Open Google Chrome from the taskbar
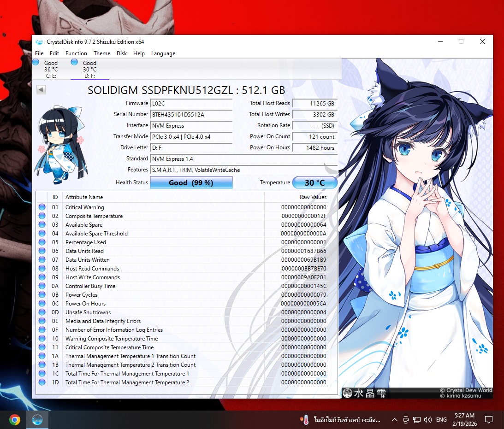This screenshot has height=429, width=504. 15,420
